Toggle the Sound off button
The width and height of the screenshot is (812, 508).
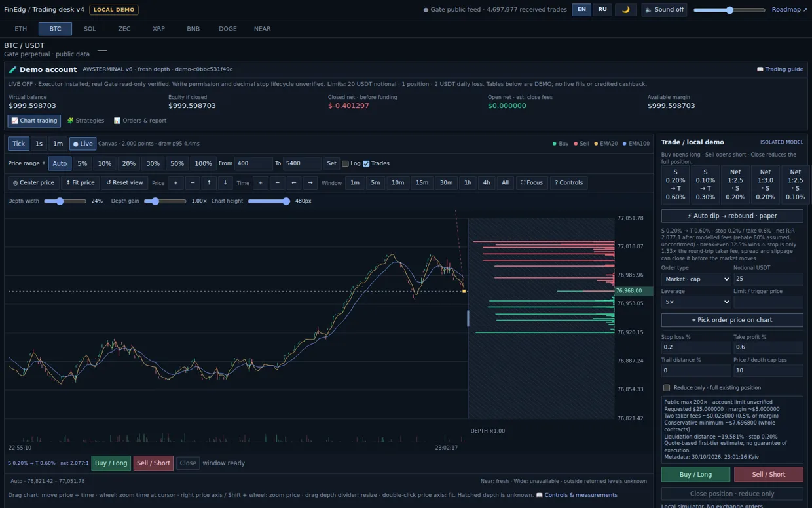tap(664, 10)
